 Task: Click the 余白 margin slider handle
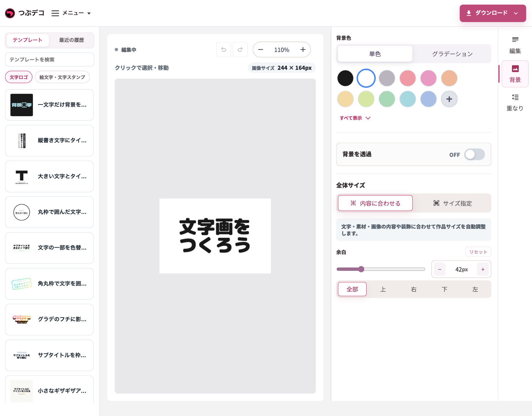click(x=361, y=269)
